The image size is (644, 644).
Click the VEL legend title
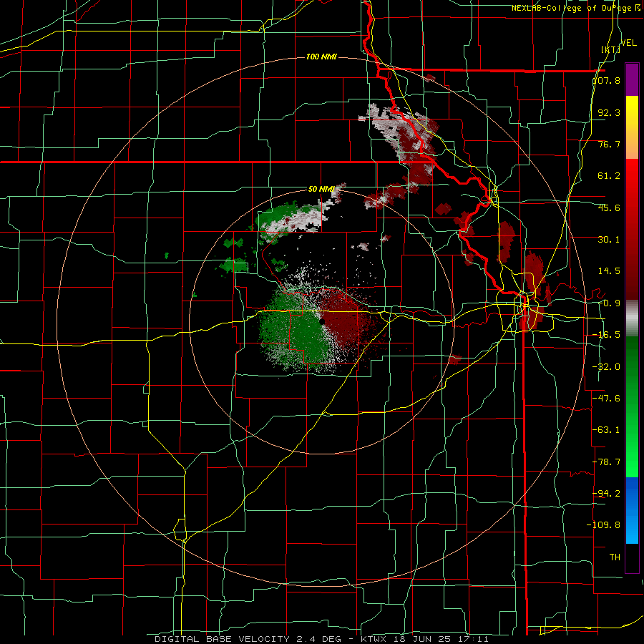[628, 43]
